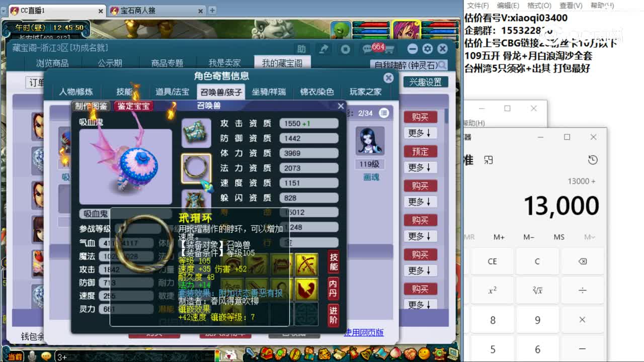644x362 pixels.
Task: Expand 更多 menu beneath the 预定 button
Action: (x=420, y=167)
